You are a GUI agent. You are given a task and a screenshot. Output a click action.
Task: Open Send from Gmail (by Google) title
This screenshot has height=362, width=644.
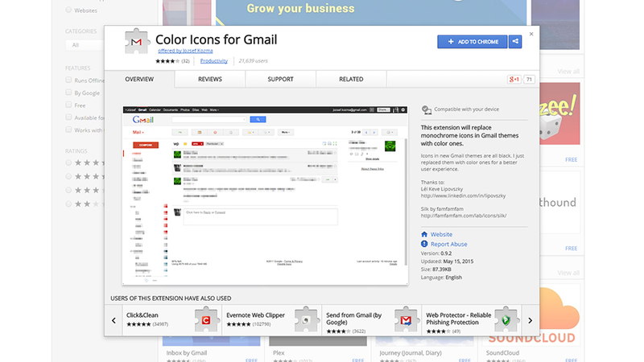click(354, 319)
